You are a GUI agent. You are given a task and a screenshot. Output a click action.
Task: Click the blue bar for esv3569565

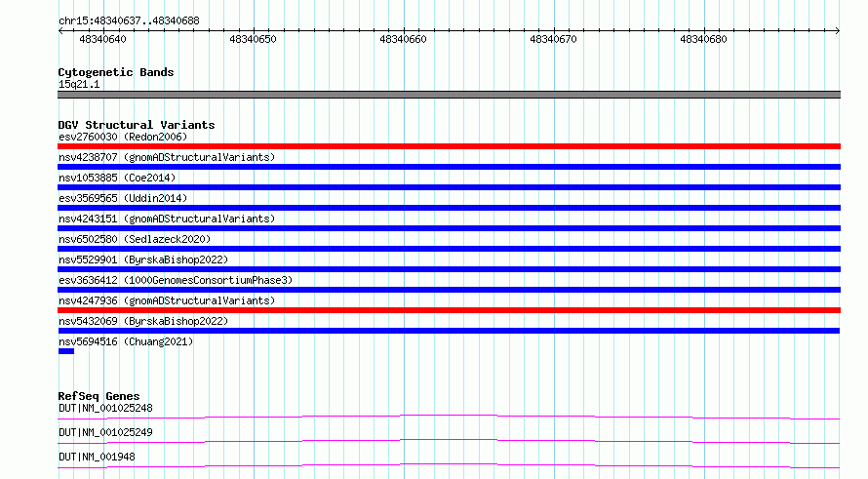[449, 208]
